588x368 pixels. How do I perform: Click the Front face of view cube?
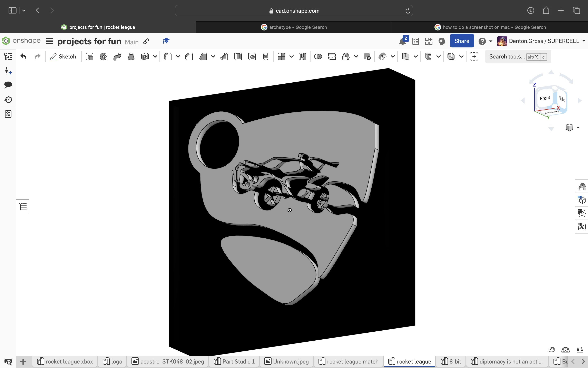pos(545,98)
